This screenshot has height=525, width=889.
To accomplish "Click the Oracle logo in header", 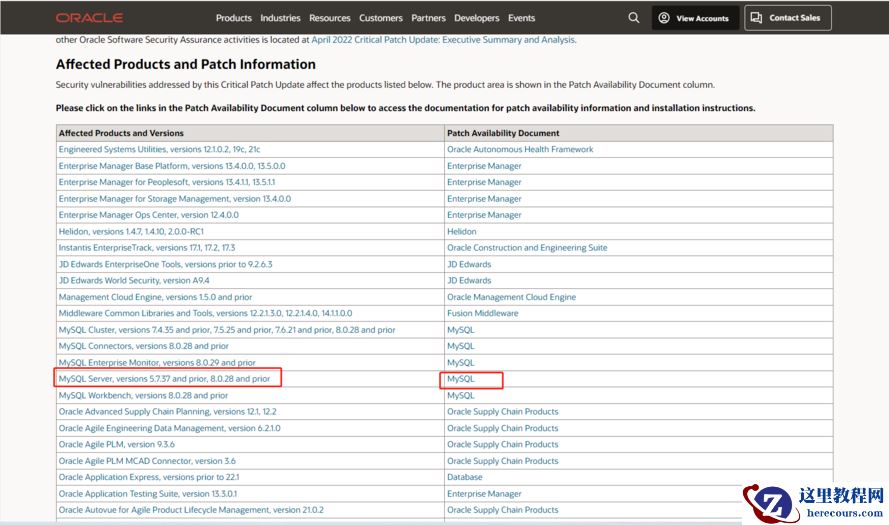I will [89, 18].
